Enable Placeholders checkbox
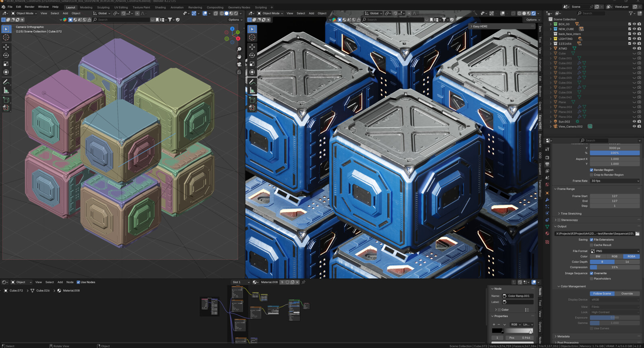644x348 pixels. 592,279
